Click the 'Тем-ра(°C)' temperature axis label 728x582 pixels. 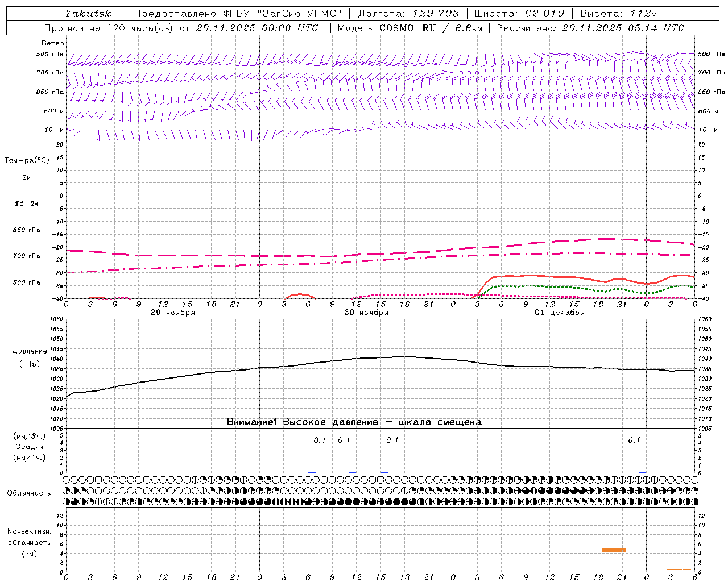27,160
